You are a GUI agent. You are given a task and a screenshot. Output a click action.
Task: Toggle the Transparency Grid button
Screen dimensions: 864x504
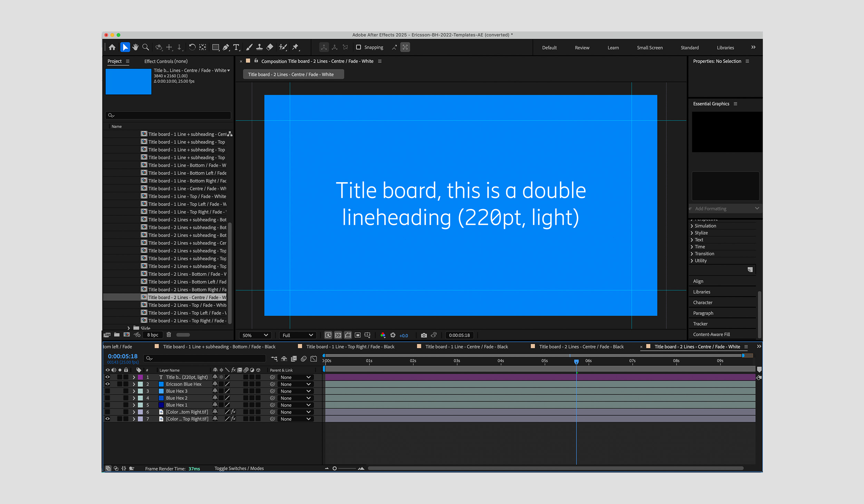click(338, 335)
